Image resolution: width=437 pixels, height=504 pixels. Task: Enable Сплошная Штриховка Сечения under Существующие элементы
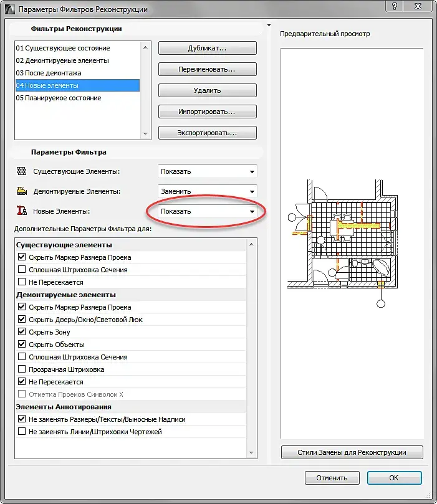click(22, 269)
